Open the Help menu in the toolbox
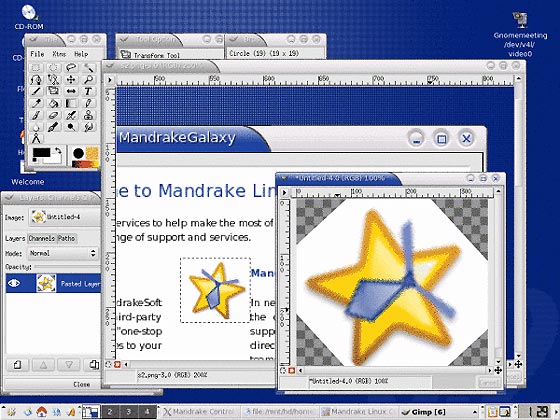 click(x=81, y=54)
